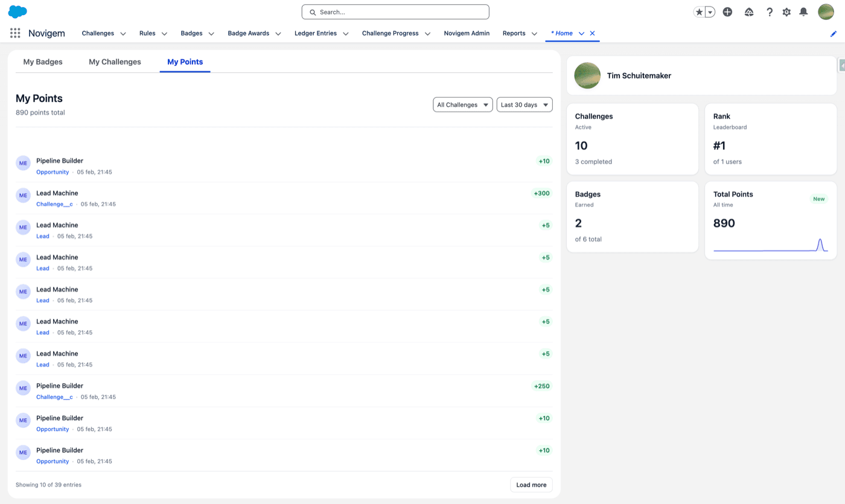Click the '3 completed' text

pos(593,162)
